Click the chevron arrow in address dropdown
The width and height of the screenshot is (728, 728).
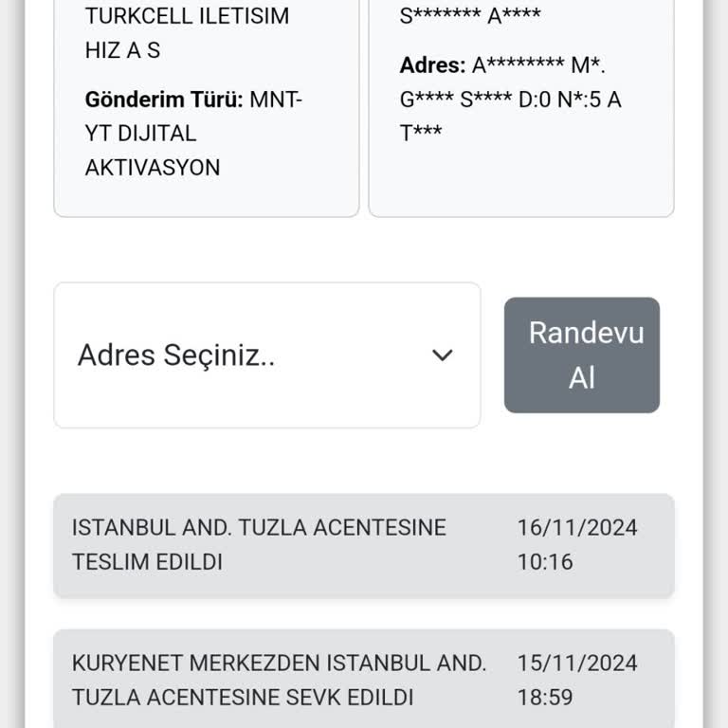pyautogui.click(x=442, y=355)
